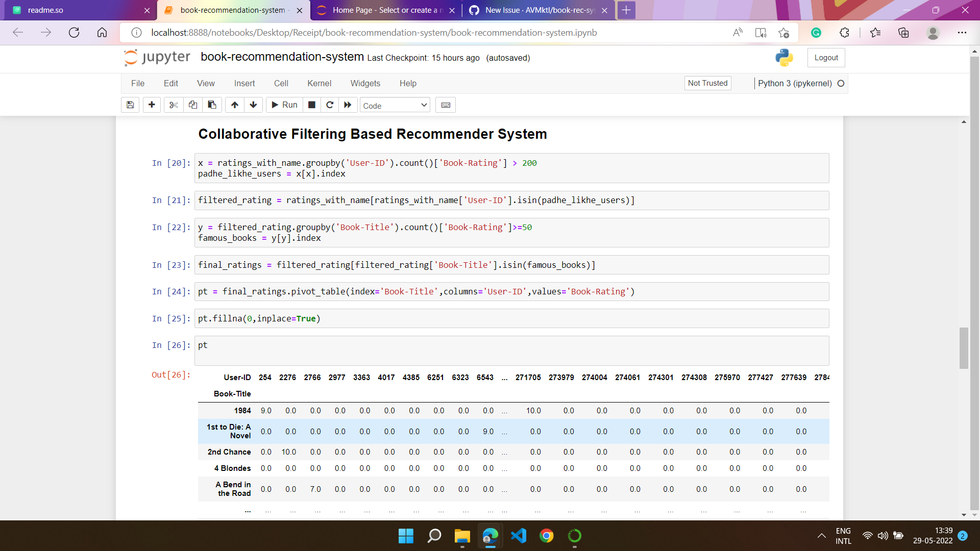The image size is (980, 551).
Task: Add this page to favorites star icon
Action: (x=784, y=33)
